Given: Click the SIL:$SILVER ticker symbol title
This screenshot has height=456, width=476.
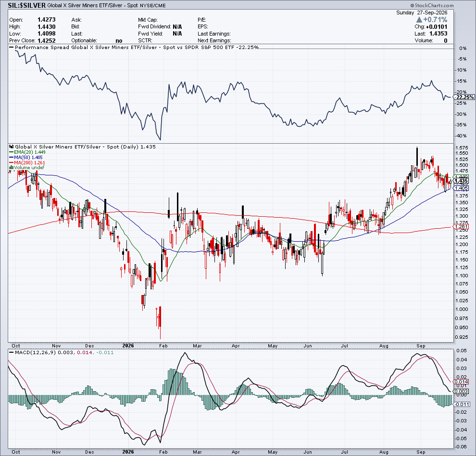Looking at the screenshot, I should [27, 5].
